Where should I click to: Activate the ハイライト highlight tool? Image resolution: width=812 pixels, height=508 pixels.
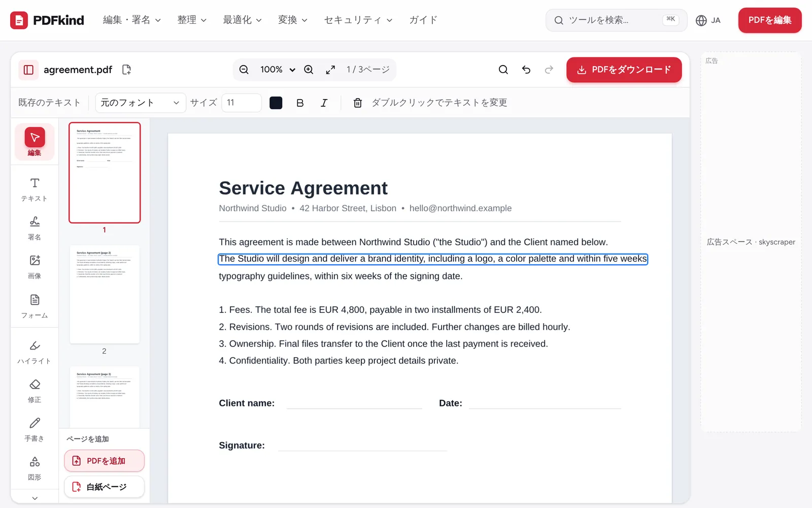[35, 352]
